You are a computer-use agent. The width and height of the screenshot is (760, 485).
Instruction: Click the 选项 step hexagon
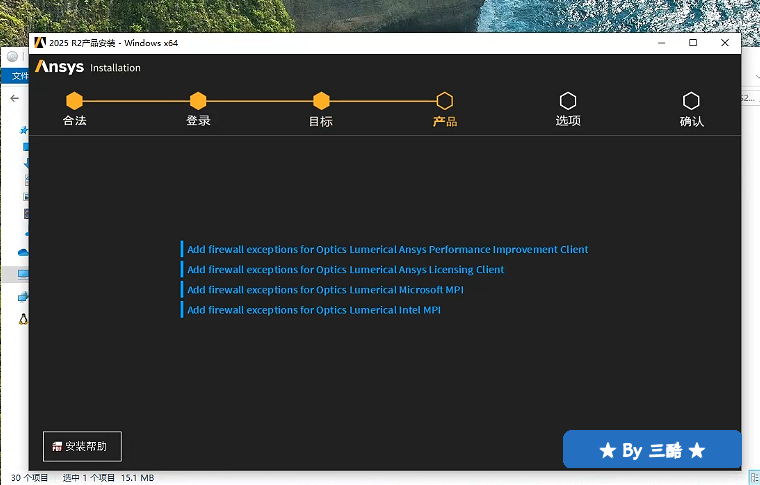568,101
